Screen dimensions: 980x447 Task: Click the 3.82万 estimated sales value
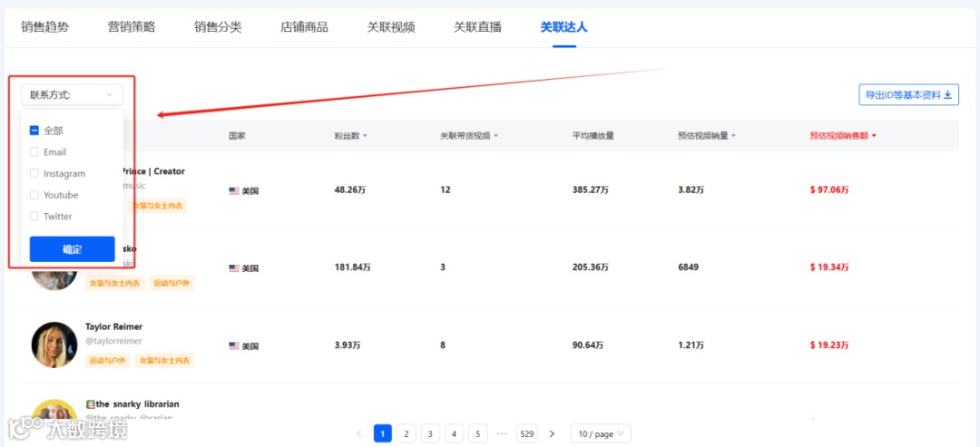691,189
